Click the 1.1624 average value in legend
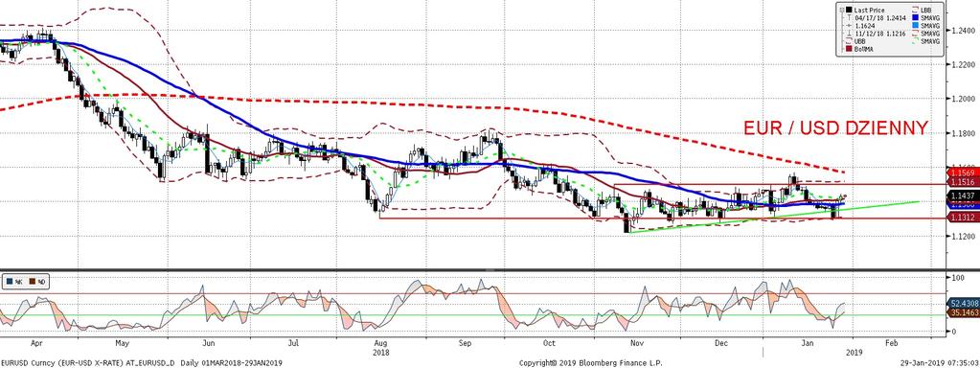Image resolution: width=980 pixels, height=368 pixels. [865, 26]
